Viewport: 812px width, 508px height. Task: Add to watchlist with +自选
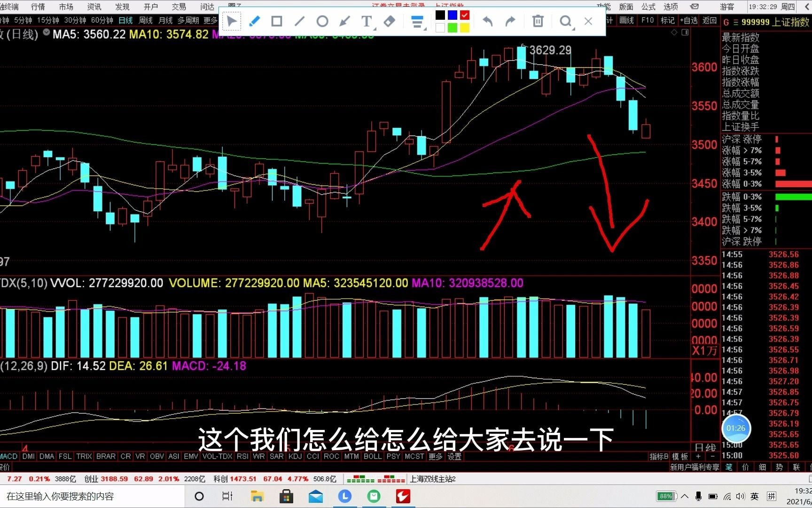point(689,20)
